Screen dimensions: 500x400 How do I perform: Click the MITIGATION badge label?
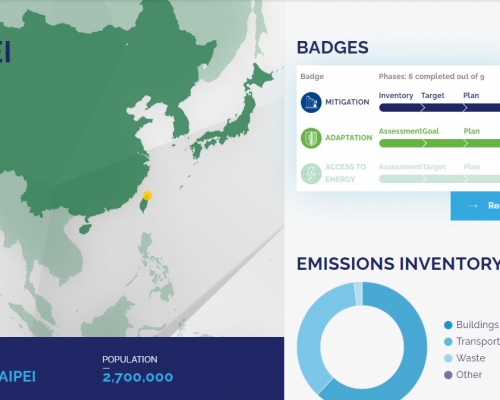[347, 102]
